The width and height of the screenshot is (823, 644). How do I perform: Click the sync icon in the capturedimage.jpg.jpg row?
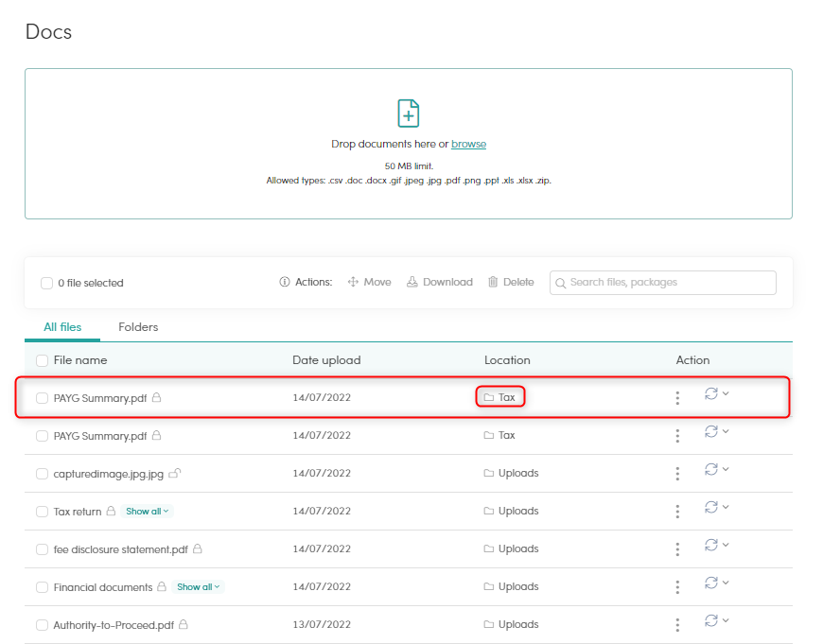point(711,469)
